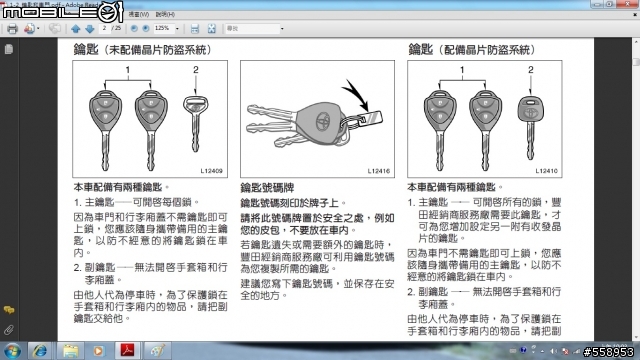Open the attachments paperclip panel icon

tap(9, 330)
